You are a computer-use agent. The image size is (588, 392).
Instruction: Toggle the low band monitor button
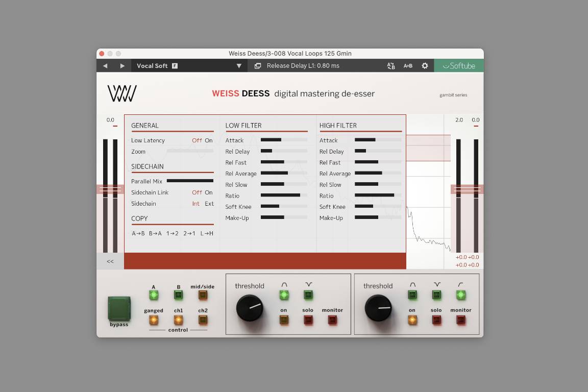333,320
